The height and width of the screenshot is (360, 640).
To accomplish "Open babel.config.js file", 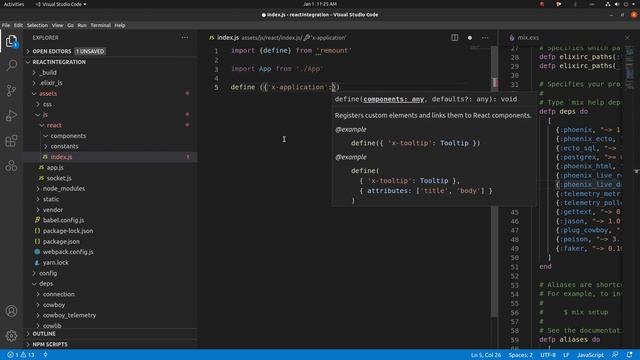I will [x=63, y=220].
